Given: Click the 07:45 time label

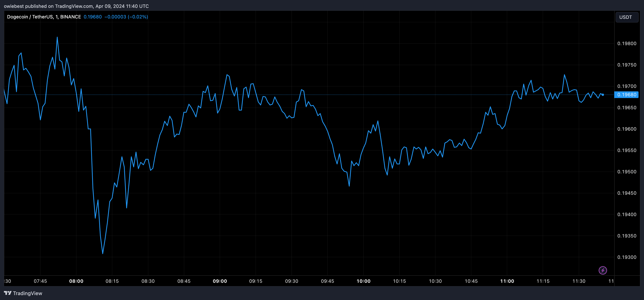Looking at the screenshot, I should (x=40, y=281).
